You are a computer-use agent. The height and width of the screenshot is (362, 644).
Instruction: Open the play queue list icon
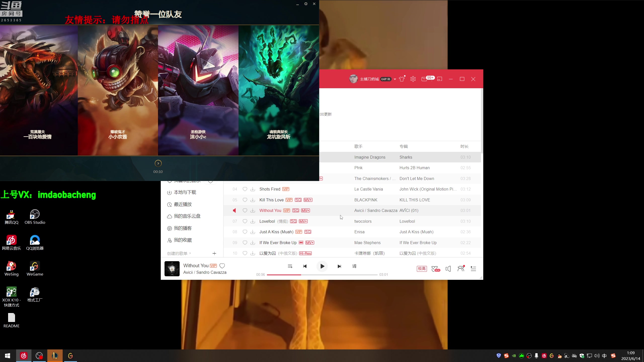[473, 269]
